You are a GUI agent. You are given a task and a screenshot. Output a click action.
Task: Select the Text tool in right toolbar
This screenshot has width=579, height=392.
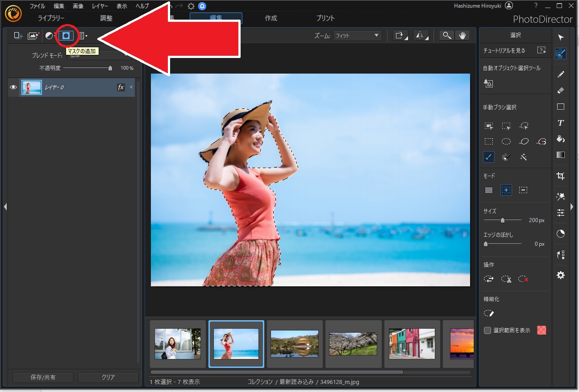tap(561, 123)
